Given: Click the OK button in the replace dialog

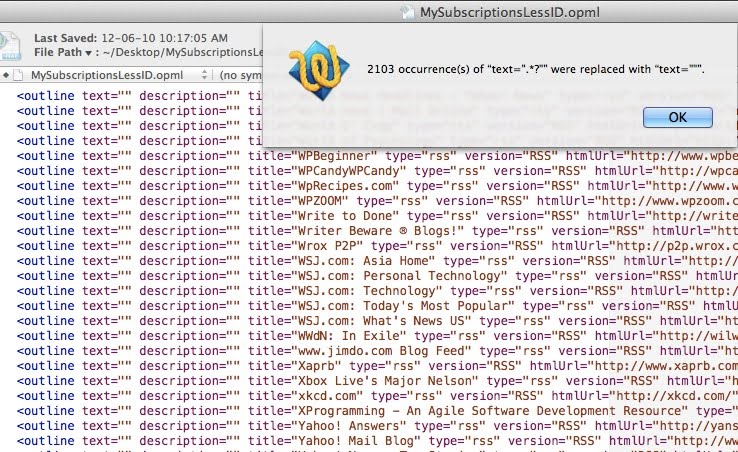Looking at the screenshot, I should [678, 117].
